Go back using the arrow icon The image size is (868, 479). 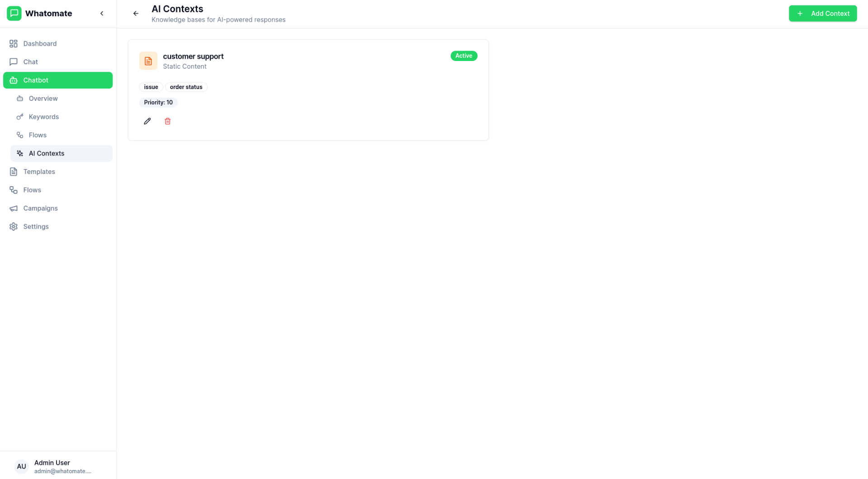click(x=136, y=14)
